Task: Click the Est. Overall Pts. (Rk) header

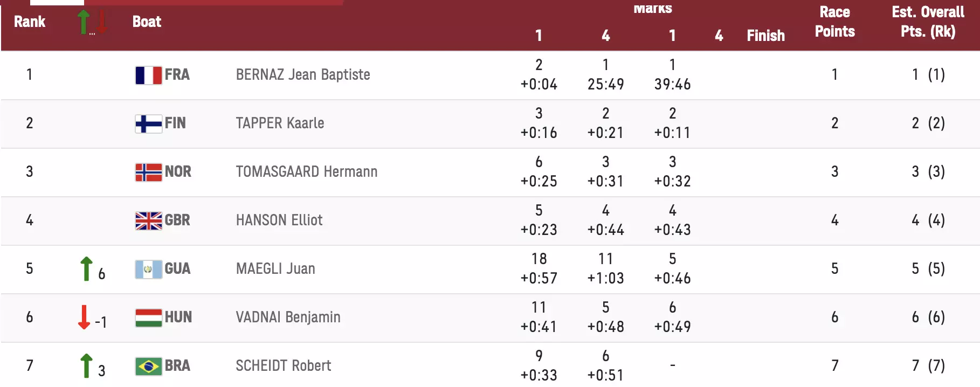Action: point(928,22)
